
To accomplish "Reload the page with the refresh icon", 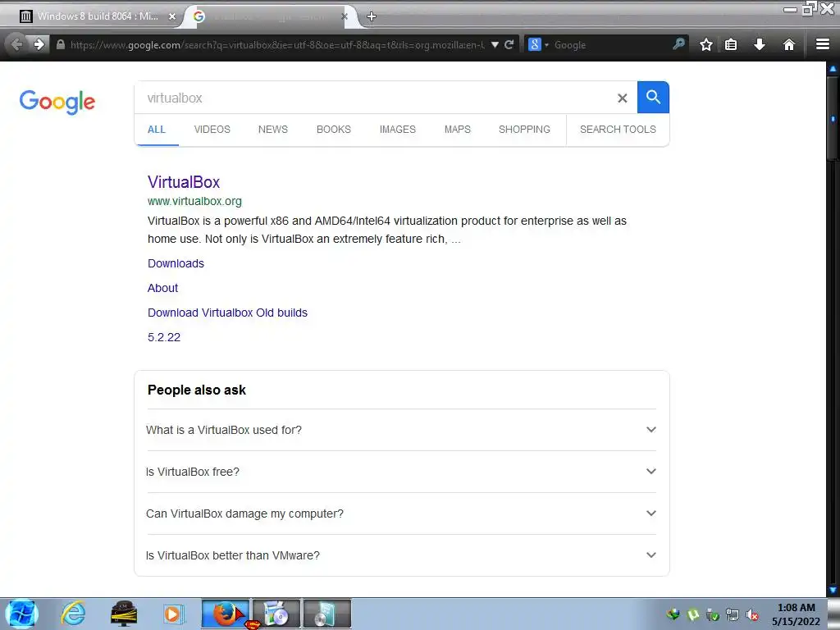I will (509, 44).
